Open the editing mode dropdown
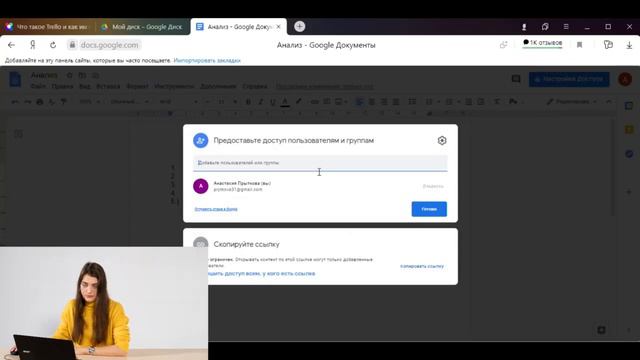The image size is (640, 360). tap(571, 102)
